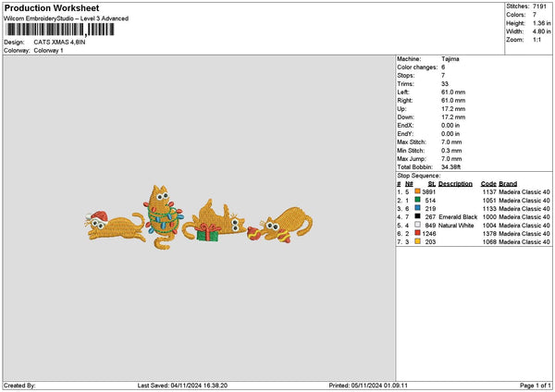Click the EndX value 0.00 in
Viewport: 555px width, 392px height.
click(x=450, y=126)
